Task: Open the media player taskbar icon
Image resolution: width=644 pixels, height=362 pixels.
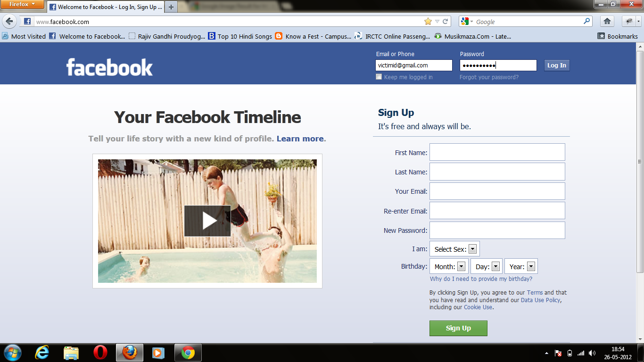Action: (x=158, y=353)
